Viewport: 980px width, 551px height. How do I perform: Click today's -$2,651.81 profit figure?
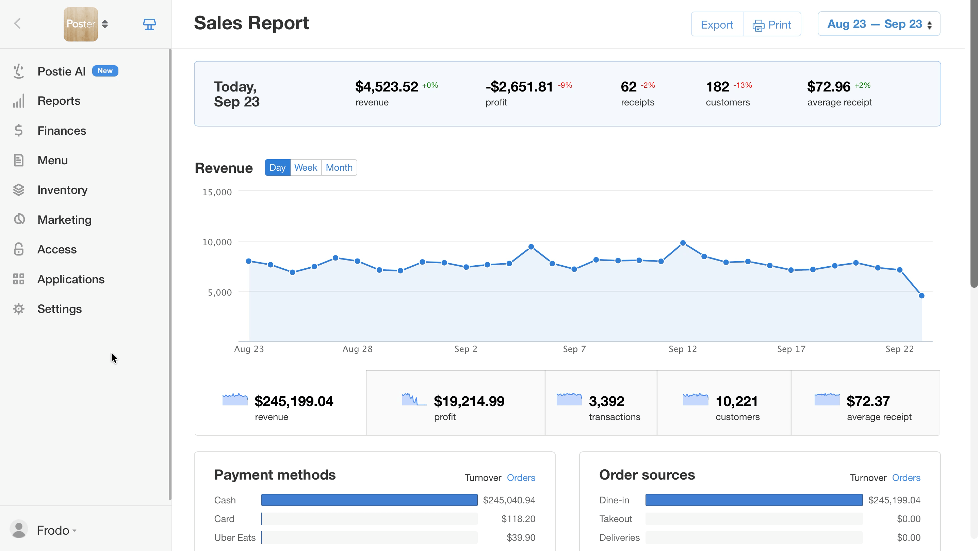point(519,86)
